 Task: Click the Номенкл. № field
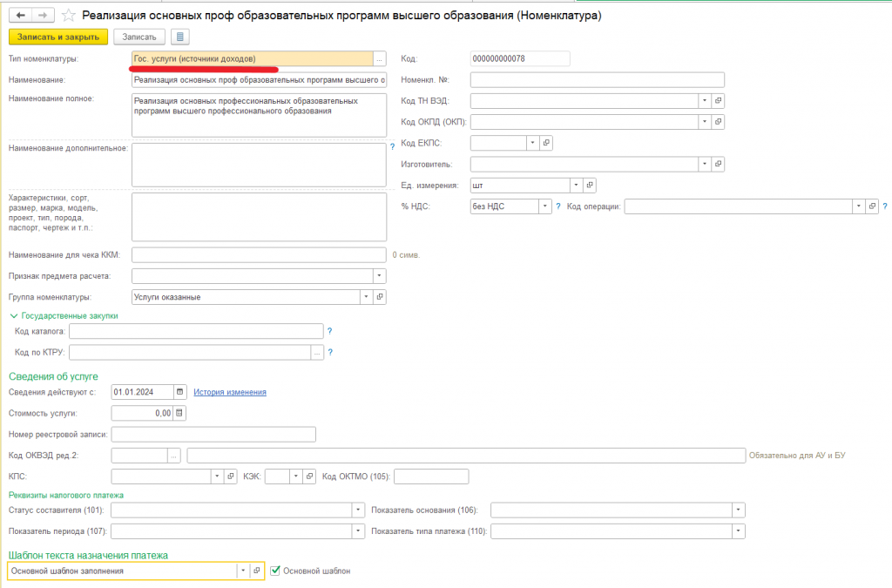point(598,79)
